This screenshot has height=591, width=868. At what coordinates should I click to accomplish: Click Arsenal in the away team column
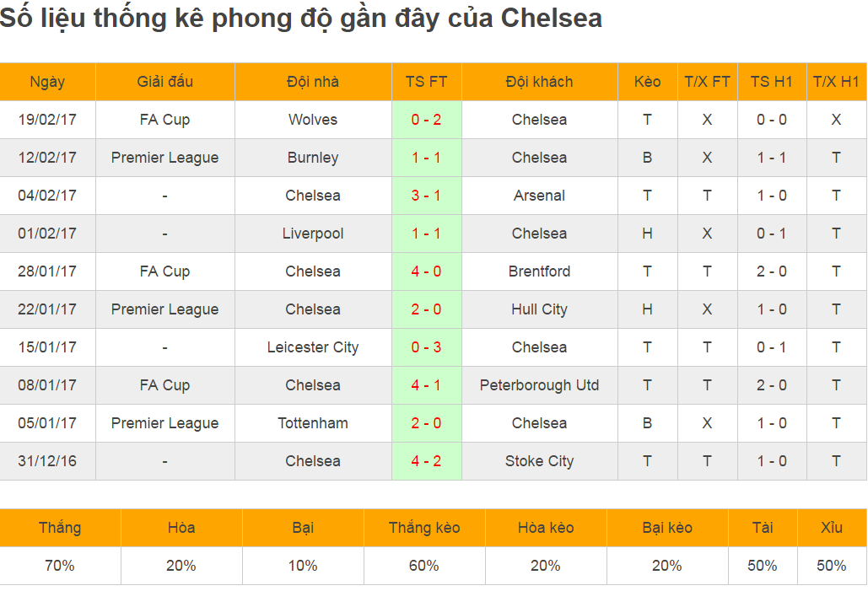[539, 196]
